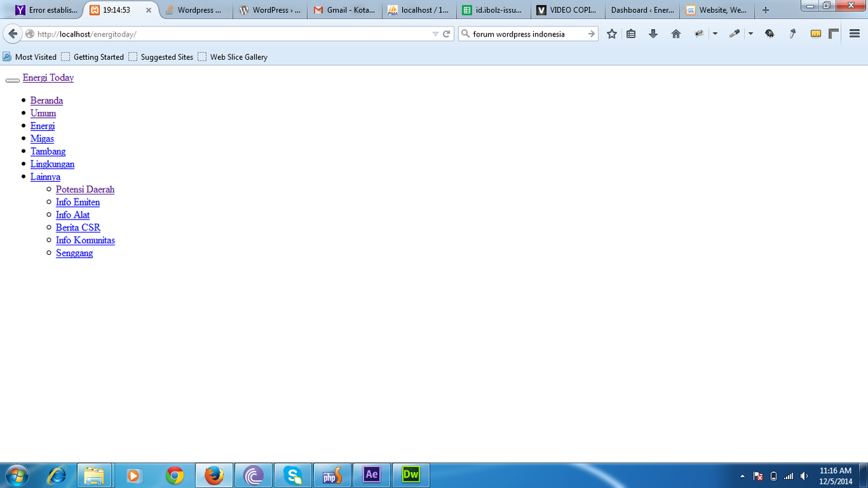This screenshot has width=868, height=488.
Task: Switch to the id.ibolz-issu tab
Action: pyautogui.click(x=492, y=10)
